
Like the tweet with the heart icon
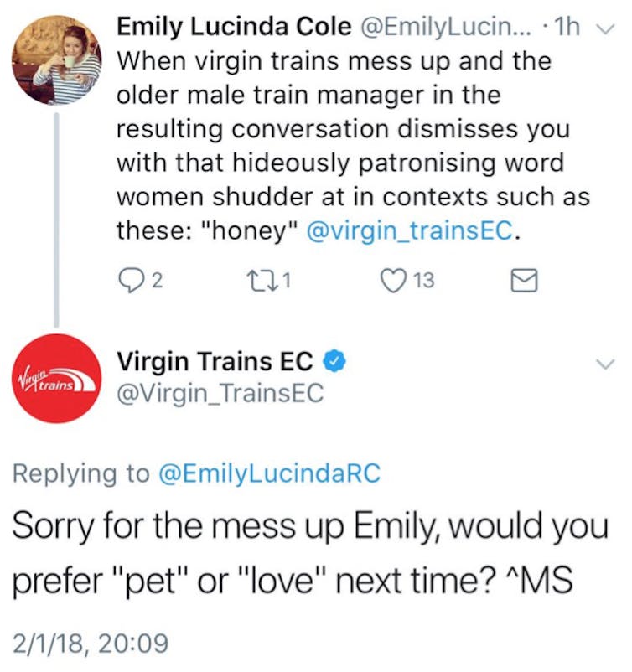[x=391, y=281]
